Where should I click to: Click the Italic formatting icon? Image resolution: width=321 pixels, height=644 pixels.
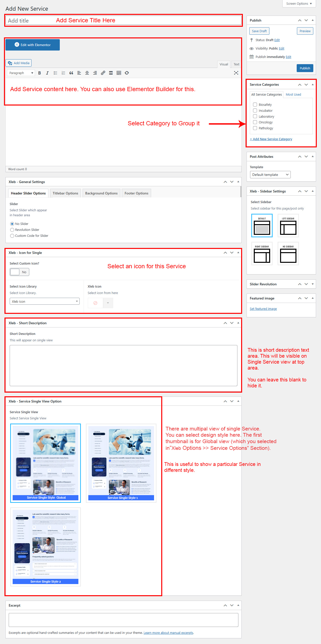click(47, 73)
